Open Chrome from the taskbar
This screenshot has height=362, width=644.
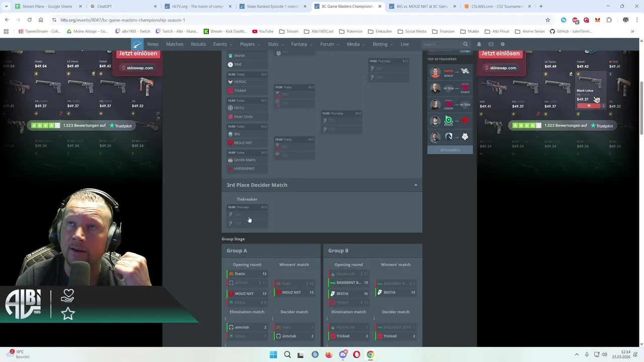coord(370,354)
